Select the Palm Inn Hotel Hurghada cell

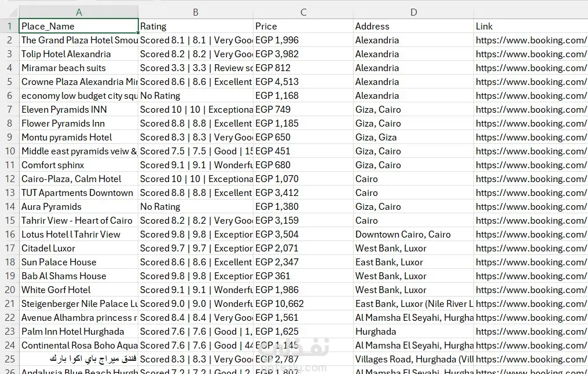[x=79, y=331]
